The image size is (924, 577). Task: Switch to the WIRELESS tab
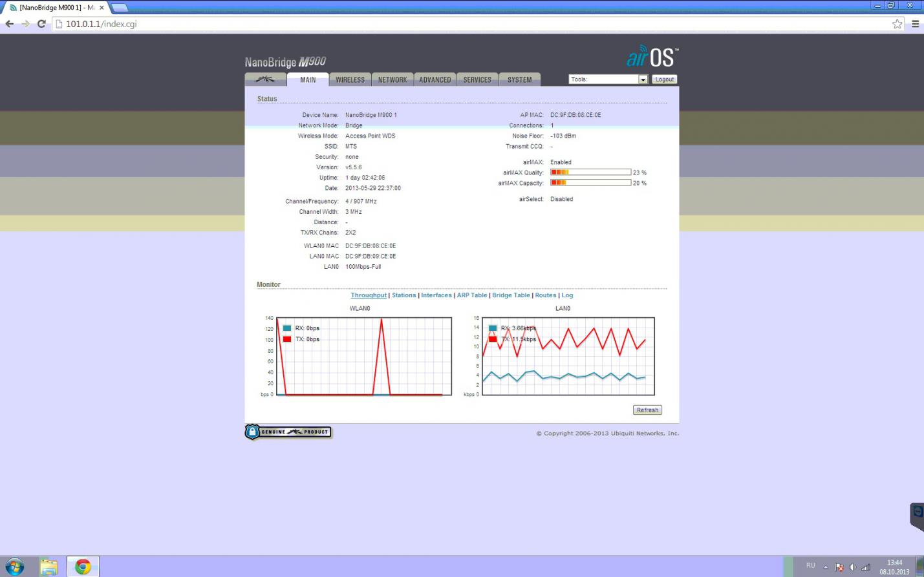(350, 79)
